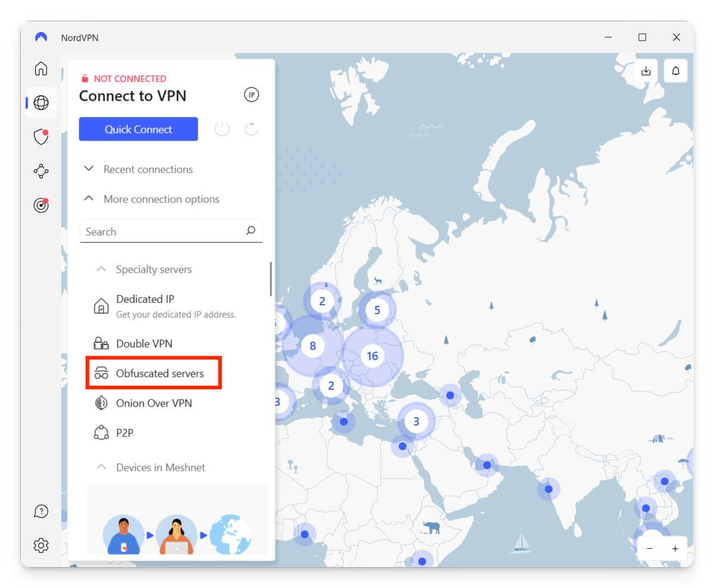Open the notifications bell icon
The height and width of the screenshot is (588, 714).
[x=676, y=71]
